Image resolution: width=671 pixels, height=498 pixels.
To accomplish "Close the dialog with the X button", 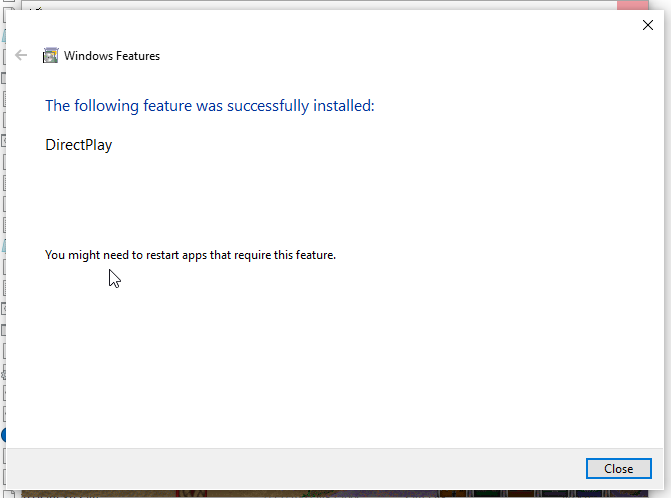I will pyautogui.click(x=647, y=25).
